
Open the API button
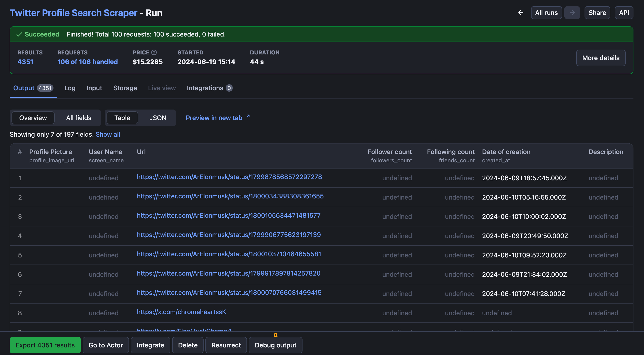click(x=624, y=12)
